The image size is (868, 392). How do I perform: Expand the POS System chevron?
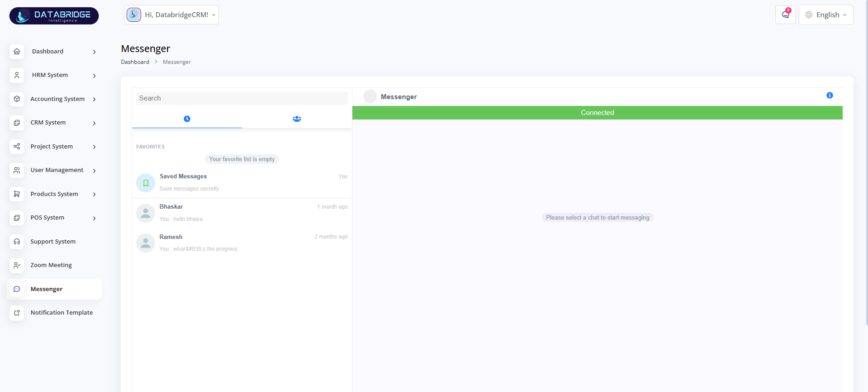click(94, 218)
